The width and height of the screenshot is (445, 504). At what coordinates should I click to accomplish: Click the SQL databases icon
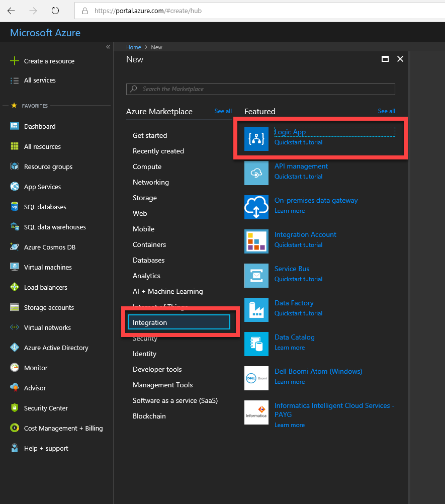[15, 206]
